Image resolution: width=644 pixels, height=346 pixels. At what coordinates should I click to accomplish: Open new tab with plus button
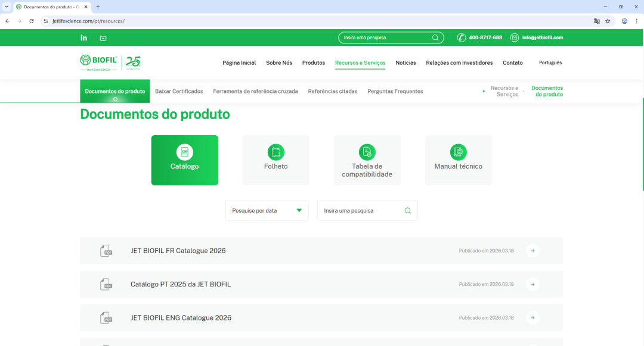(x=98, y=7)
